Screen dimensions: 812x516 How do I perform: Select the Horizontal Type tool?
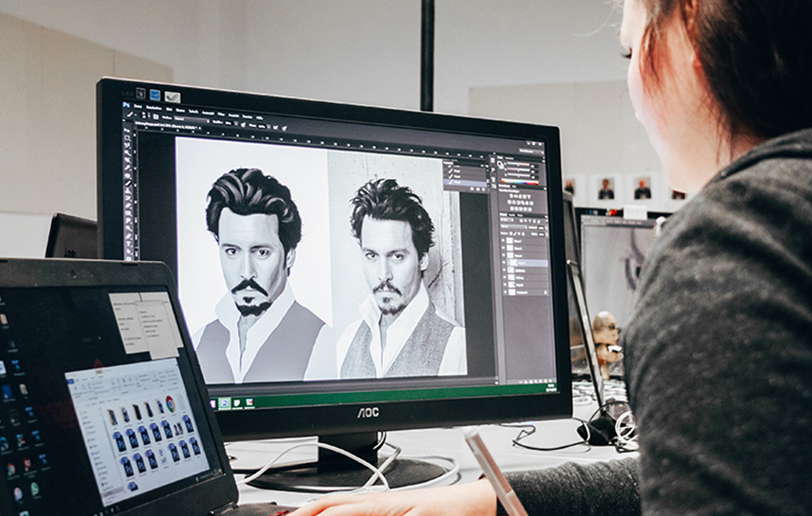[x=127, y=243]
